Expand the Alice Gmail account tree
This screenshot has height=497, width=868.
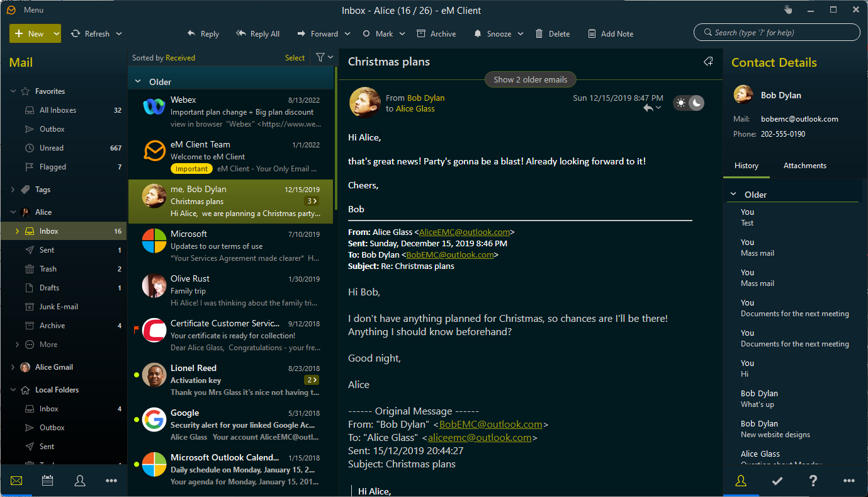coord(13,367)
